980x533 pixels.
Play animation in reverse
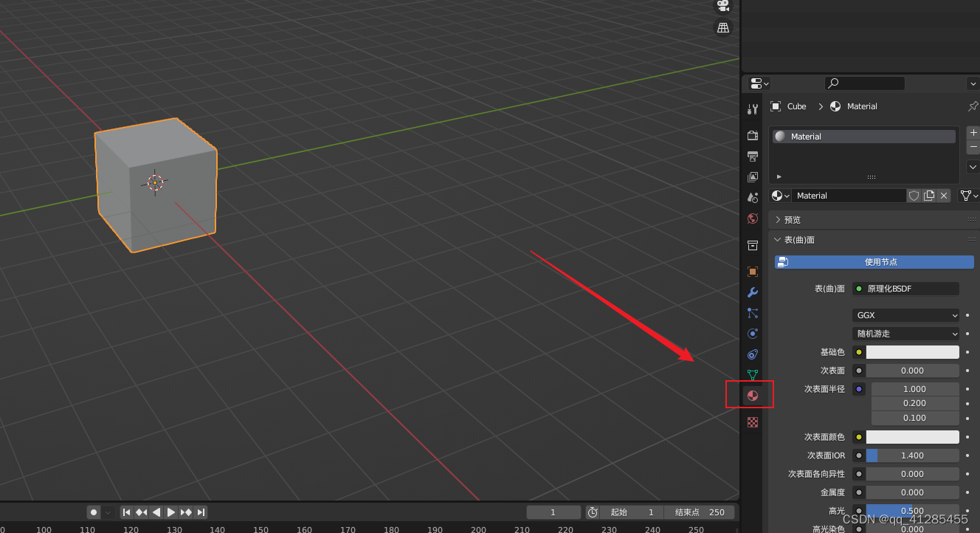[156, 512]
